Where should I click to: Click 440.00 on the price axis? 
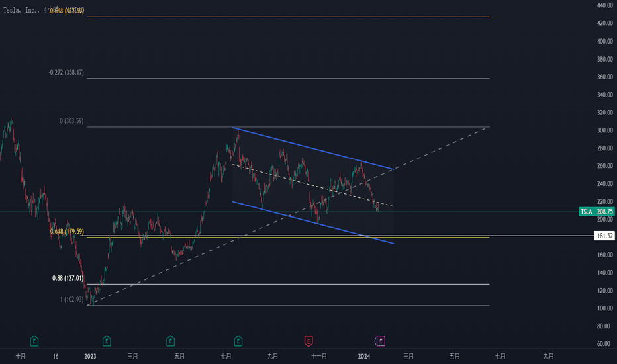605,5
